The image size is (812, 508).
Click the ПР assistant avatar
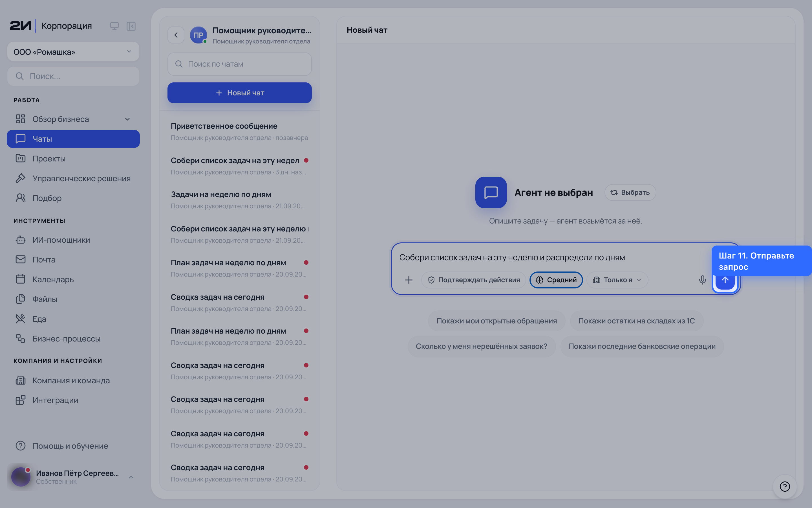[x=198, y=35]
